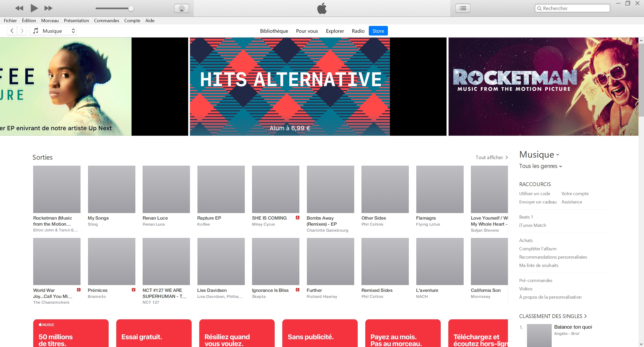The height and width of the screenshot is (347, 644).
Task: Switch to the Pour vous tab
Action: click(x=307, y=31)
